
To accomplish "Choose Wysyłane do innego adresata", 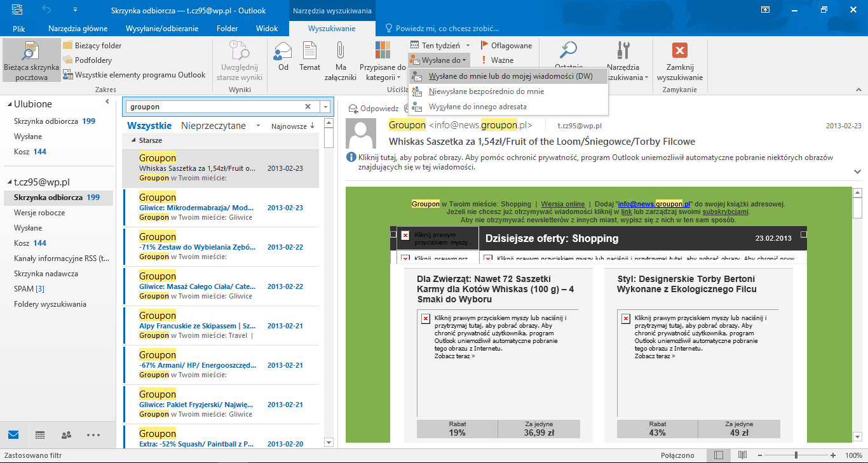I will (x=508, y=107).
